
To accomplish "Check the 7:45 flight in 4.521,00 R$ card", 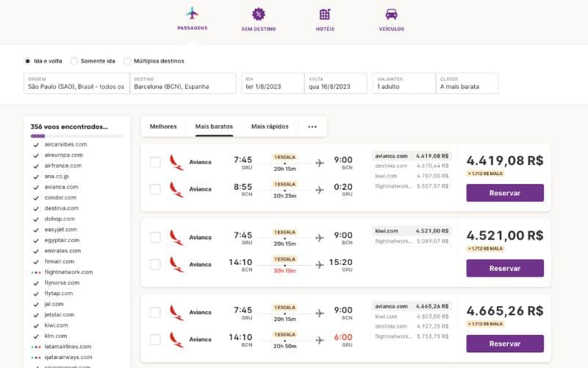I will pos(155,237).
